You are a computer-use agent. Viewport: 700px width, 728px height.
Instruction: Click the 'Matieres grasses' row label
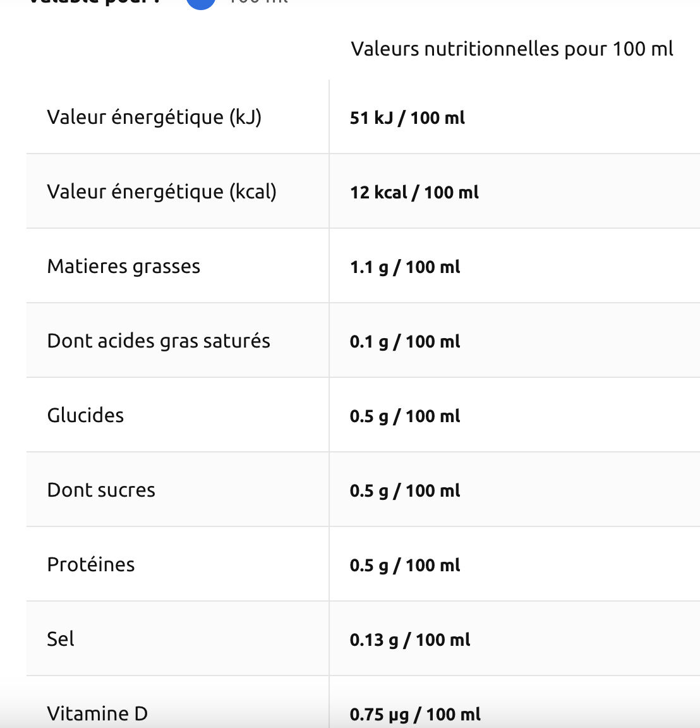click(124, 267)
